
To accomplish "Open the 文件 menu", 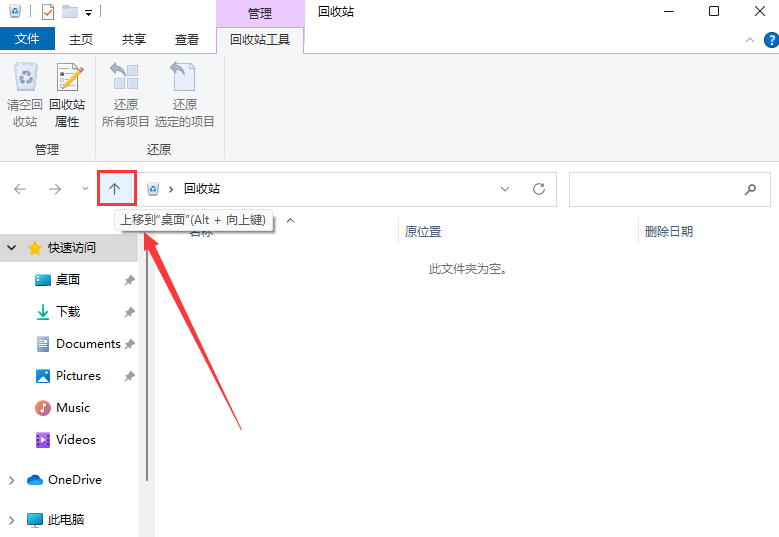I will tap(27, 39).
